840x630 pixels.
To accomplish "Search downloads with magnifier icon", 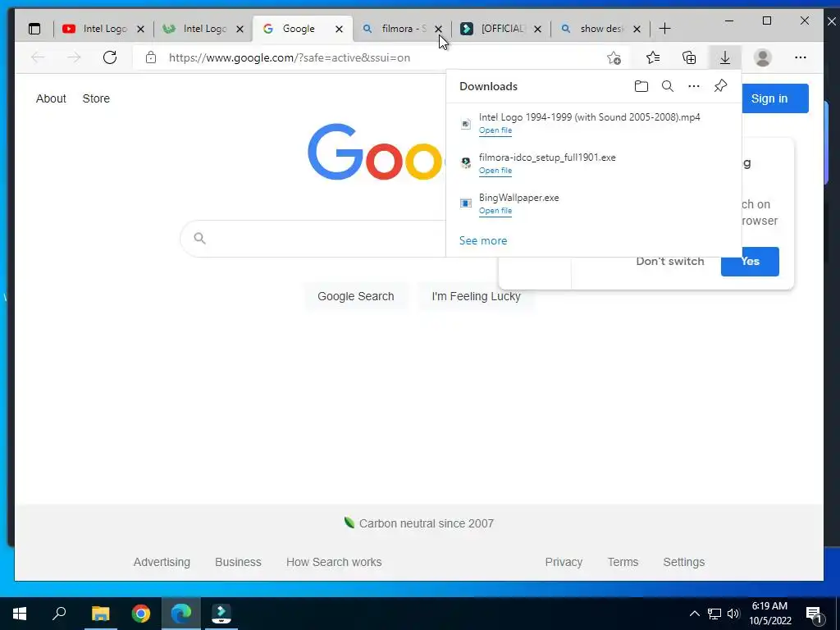I will point(668,86).
